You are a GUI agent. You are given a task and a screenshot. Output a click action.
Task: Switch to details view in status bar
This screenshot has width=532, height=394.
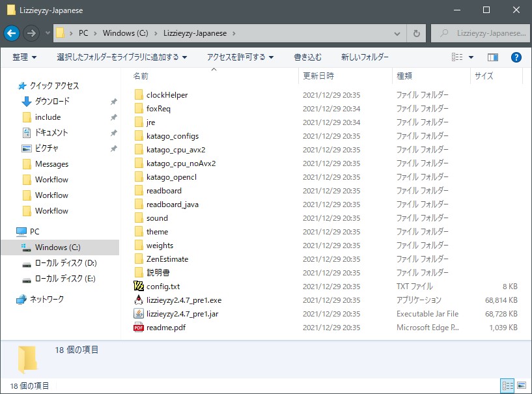pos(507,386)
